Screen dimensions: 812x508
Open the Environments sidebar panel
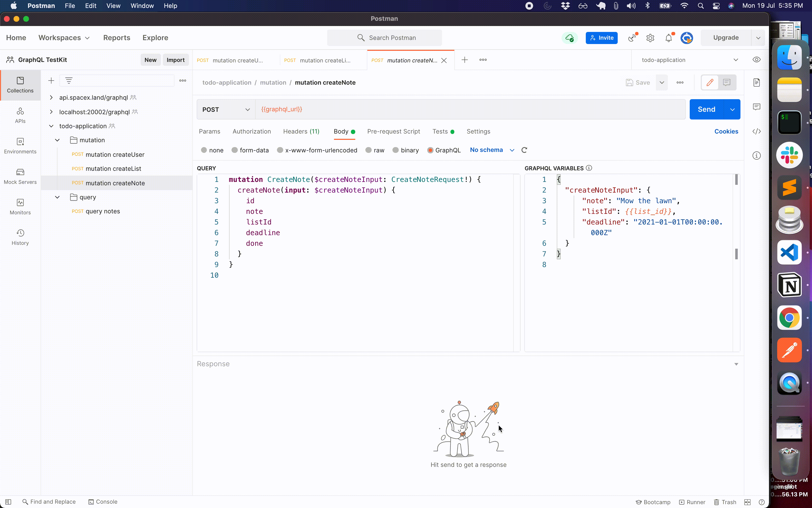coord(20,146)
